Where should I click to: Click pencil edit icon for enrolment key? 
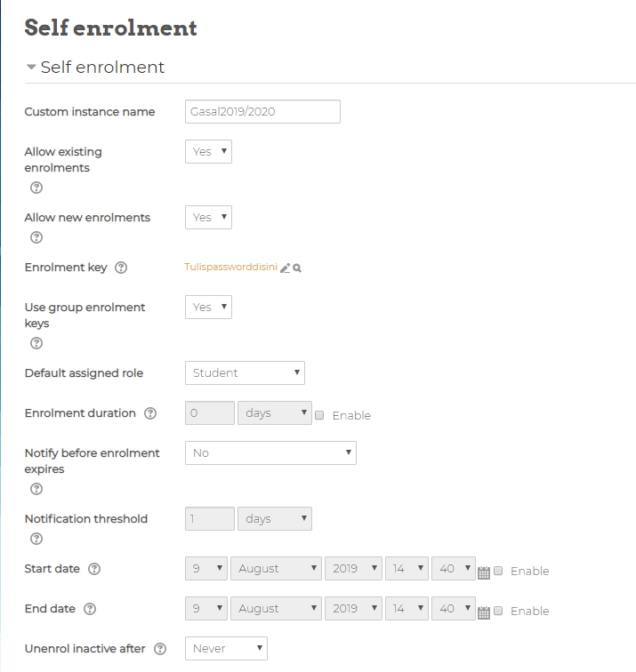tap(285, 268)
